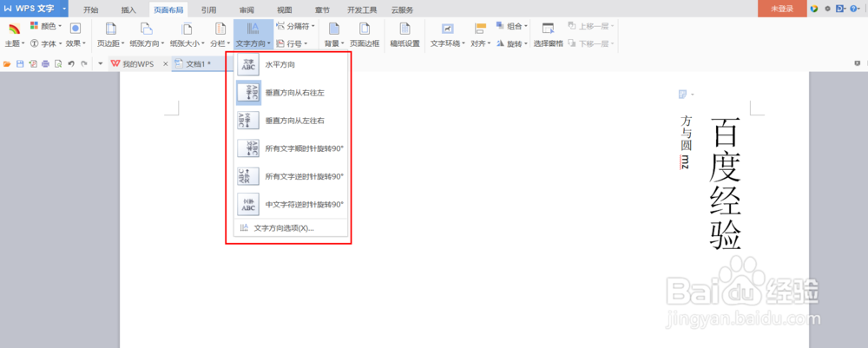Switch to the 插入 ribbon tab
The width and height of the screenshot is (868, 348).
click(x=128, y=10)
